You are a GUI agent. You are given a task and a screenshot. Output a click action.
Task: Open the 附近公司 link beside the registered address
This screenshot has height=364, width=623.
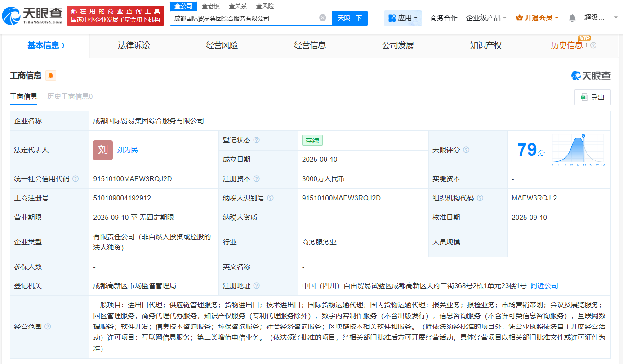tap(544, 285)
